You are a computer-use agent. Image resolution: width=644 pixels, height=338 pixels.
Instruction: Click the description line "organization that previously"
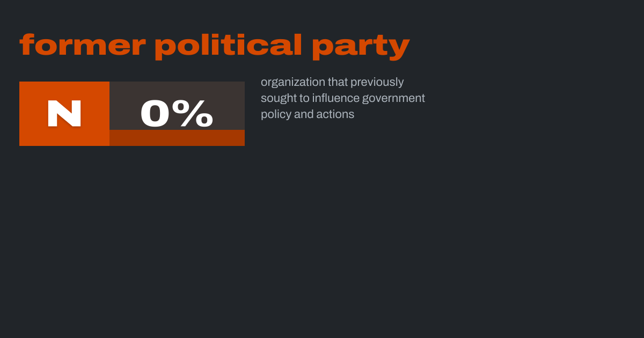tap(332, 82)
